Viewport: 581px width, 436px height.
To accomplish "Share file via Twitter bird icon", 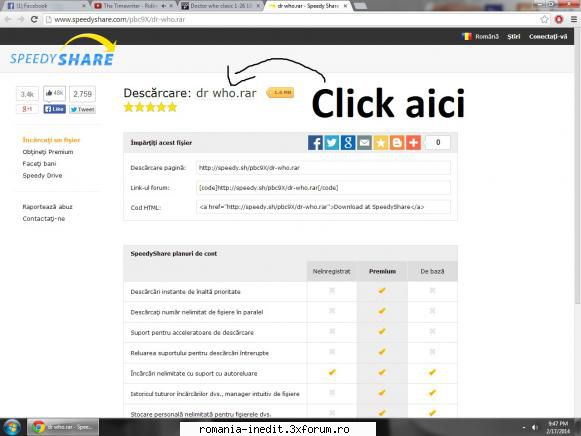I will (332, 143).
